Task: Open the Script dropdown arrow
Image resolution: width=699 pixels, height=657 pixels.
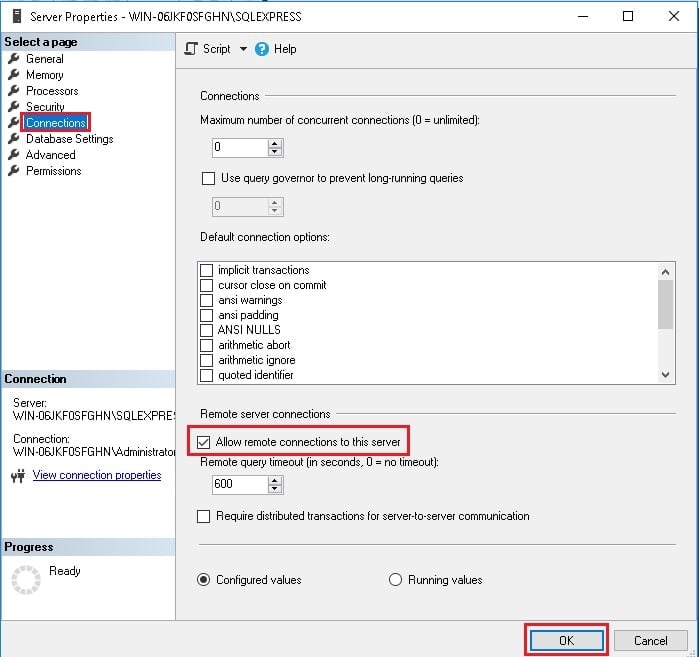Action: (243, 49)
